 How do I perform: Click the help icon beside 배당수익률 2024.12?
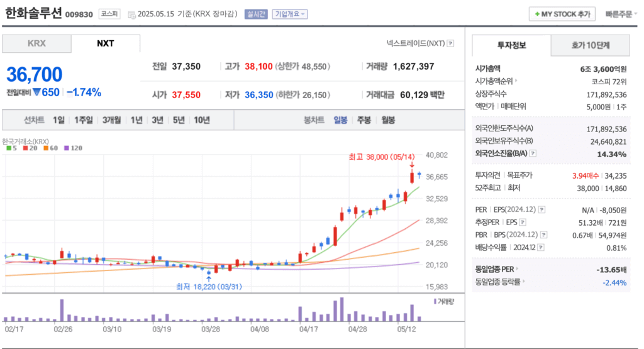click(541, 248)
